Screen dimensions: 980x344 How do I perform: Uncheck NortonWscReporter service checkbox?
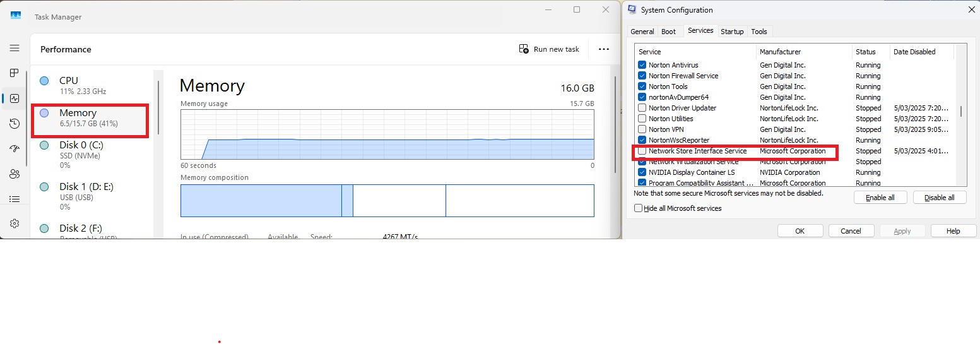(642, 140)
